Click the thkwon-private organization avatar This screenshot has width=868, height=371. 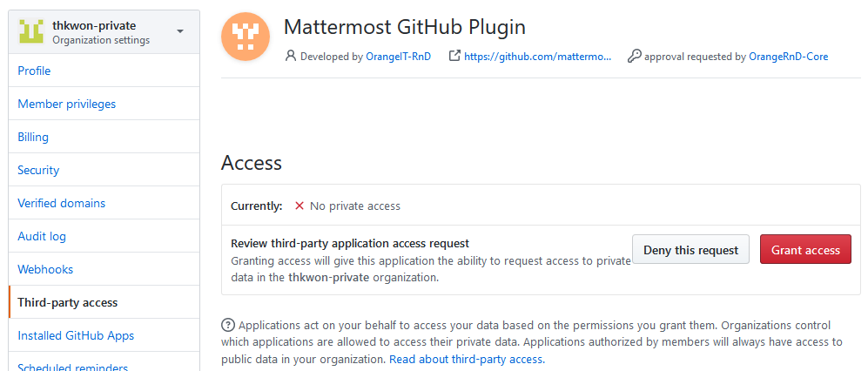click(x=31, y=31)
